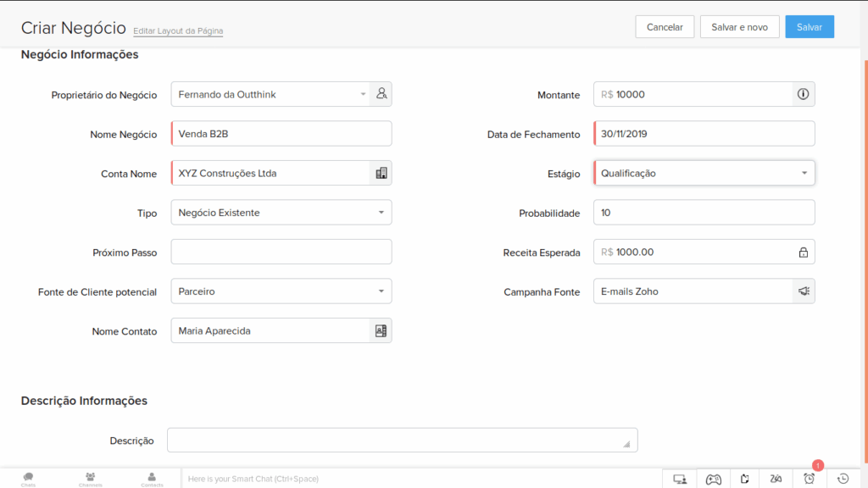Image resolution: width=868 pixels, height=488 pixels.
Task: Open the alarm reminders icon
Action: (x=810, y=480)
